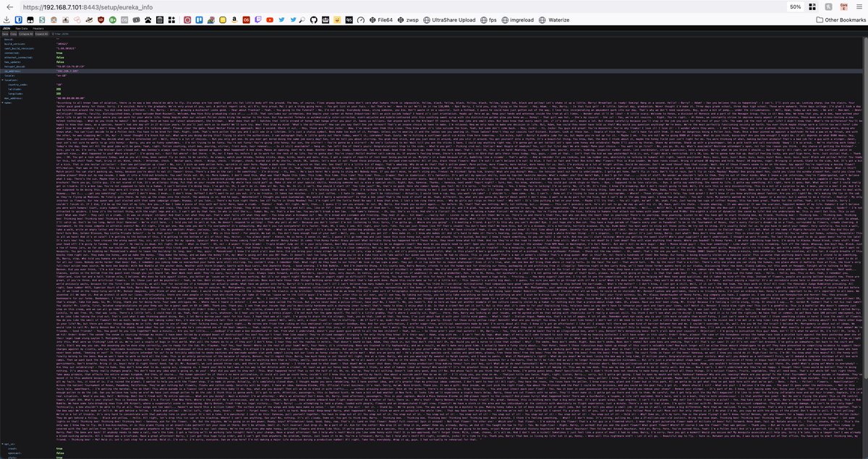The height and width of the screenshot is (459, 868).
Task: Select the country_code row
Action: tap(431, 85)
